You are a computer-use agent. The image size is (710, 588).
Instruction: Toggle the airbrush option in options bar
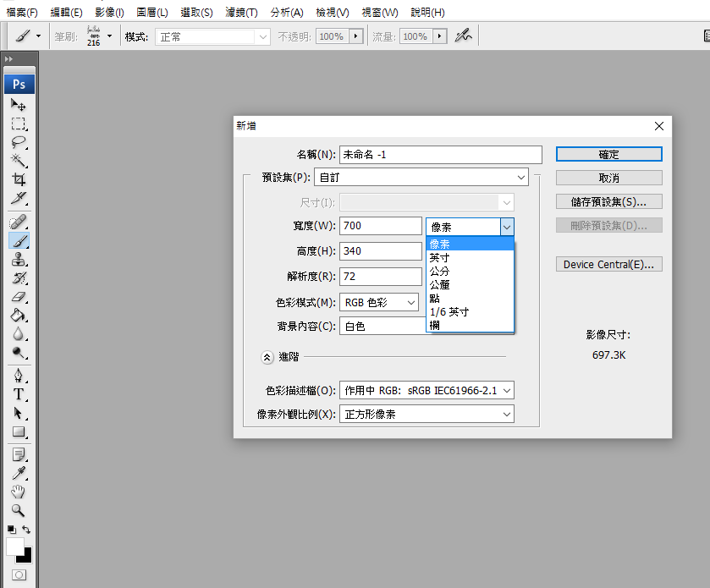[462, 36]
